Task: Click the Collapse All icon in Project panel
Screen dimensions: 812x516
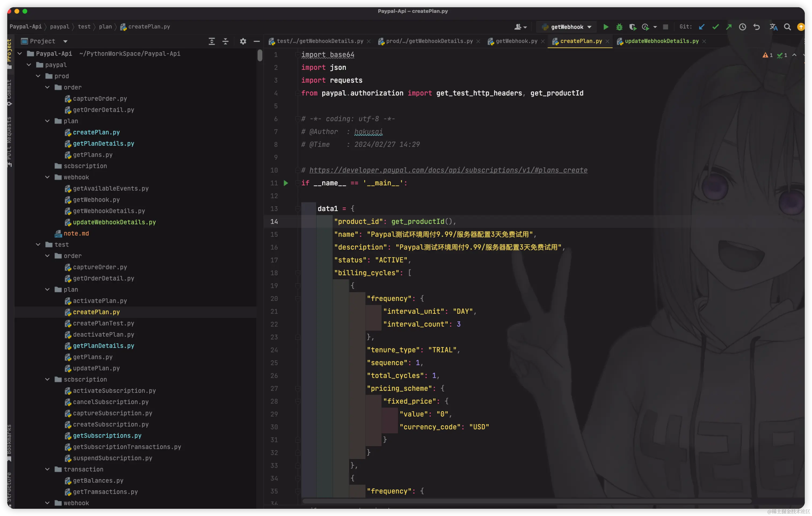Action: click(x=226, y=41)
